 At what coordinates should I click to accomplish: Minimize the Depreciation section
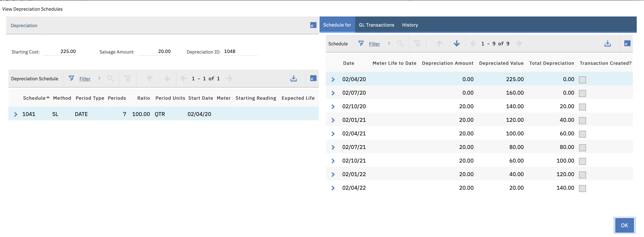pos(313,25)
